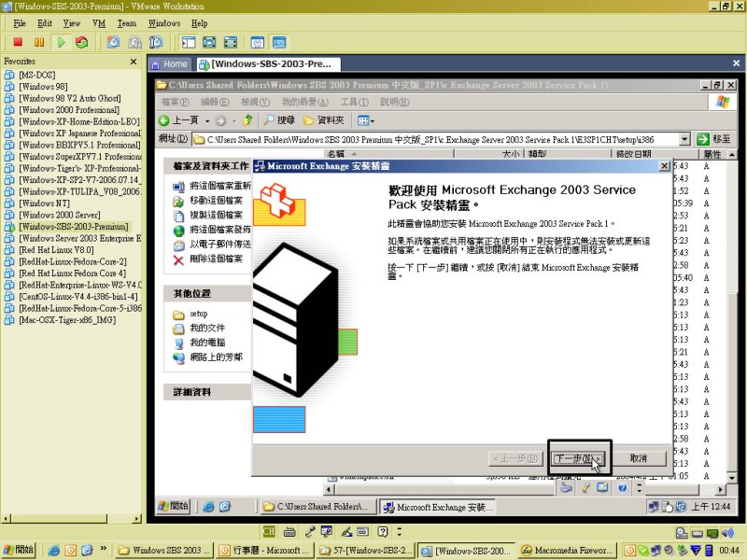Click the guest Explorer Search button

click(x=279, y=120)
